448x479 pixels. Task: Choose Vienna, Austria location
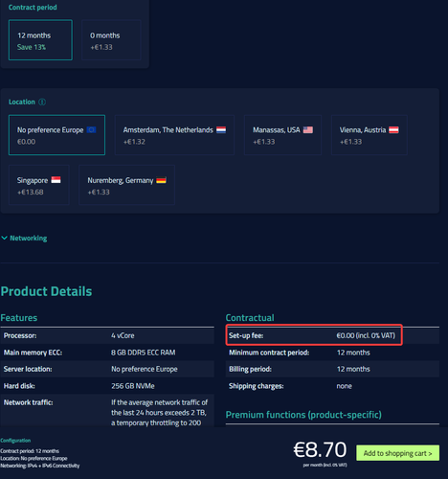tap(370, 135)
